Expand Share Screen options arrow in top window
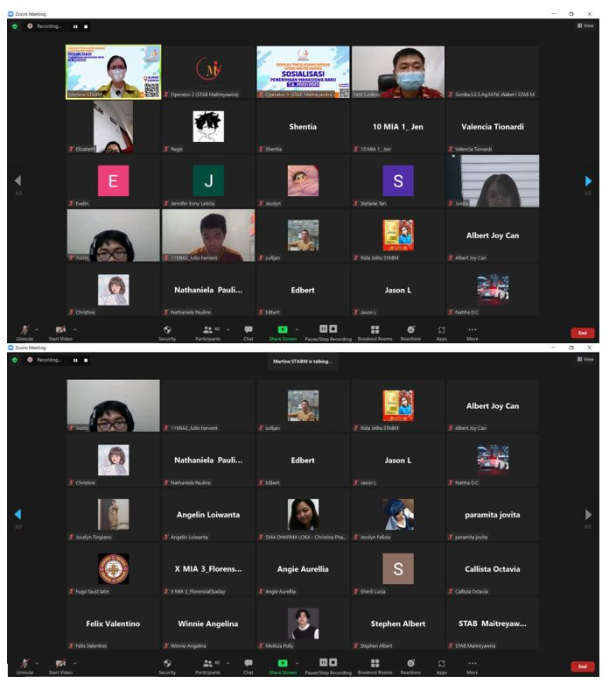 tap(296, 329)
